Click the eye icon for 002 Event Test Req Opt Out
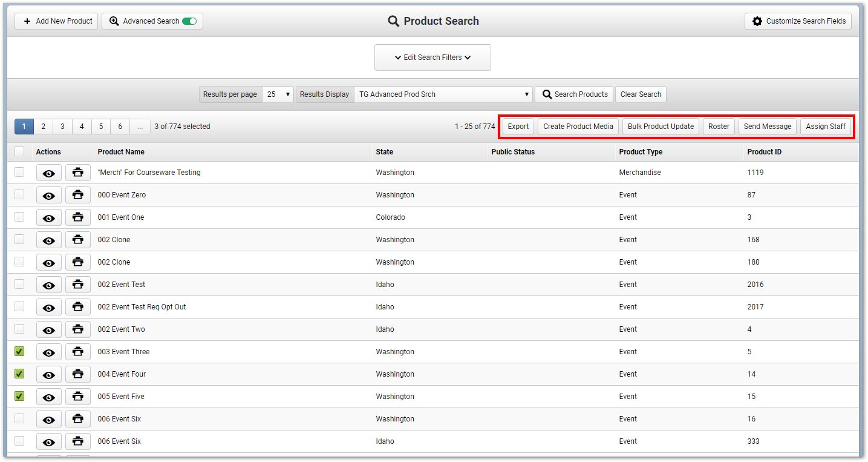This screenshot has height=462, width=868. point(49,308)
